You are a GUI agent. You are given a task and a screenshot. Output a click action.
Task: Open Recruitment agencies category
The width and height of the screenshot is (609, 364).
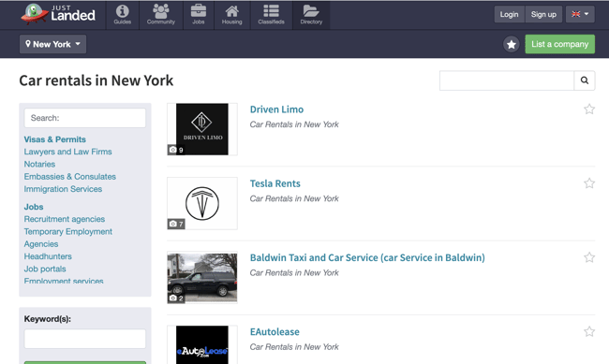click(x=65, y=219)
